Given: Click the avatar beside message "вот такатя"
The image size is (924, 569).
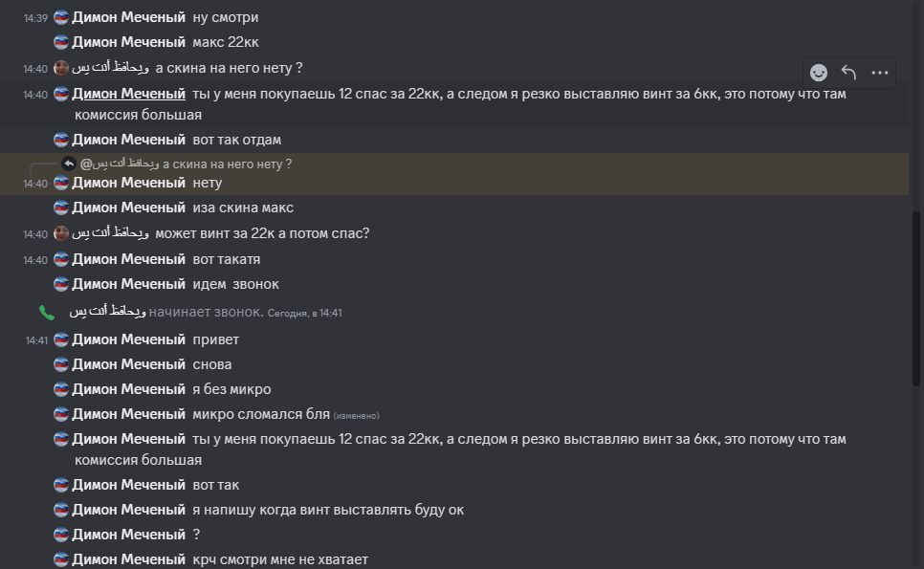Looking at the screenshot, I should (61, 259).
